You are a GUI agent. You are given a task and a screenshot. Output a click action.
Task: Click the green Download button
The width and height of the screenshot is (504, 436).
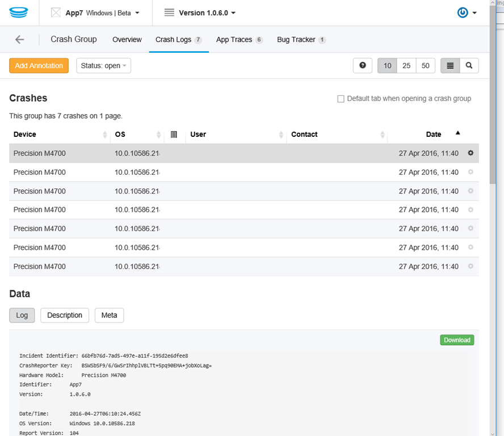[457, 340]
